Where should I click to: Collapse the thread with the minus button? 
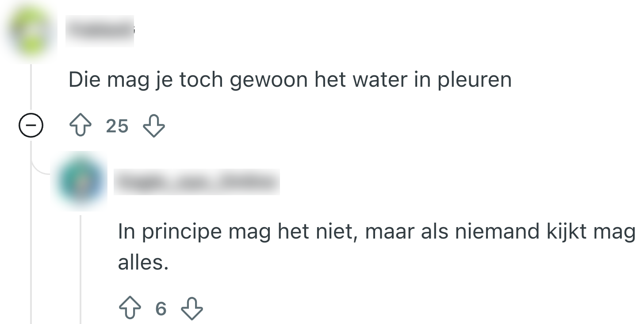tap(31, 126)
